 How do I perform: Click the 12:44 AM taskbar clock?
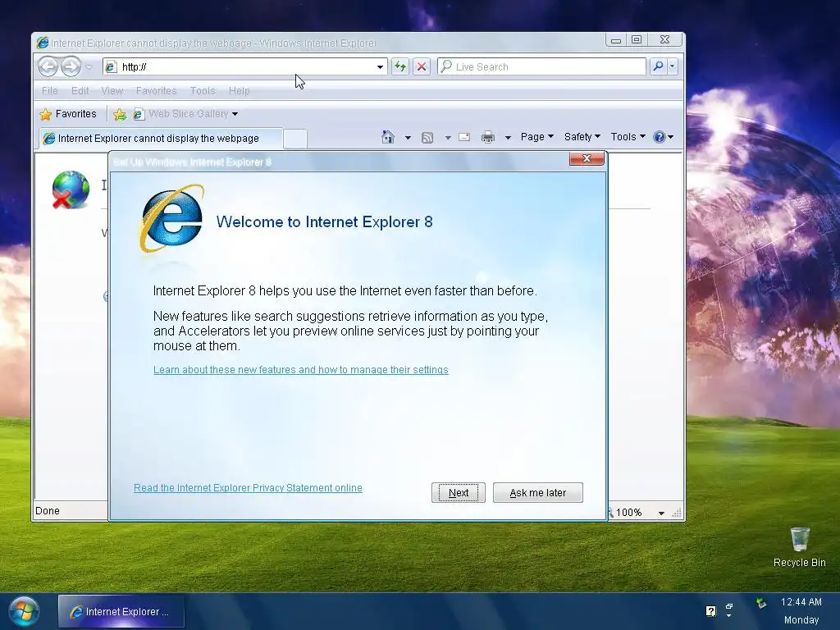tap(801, 602)
